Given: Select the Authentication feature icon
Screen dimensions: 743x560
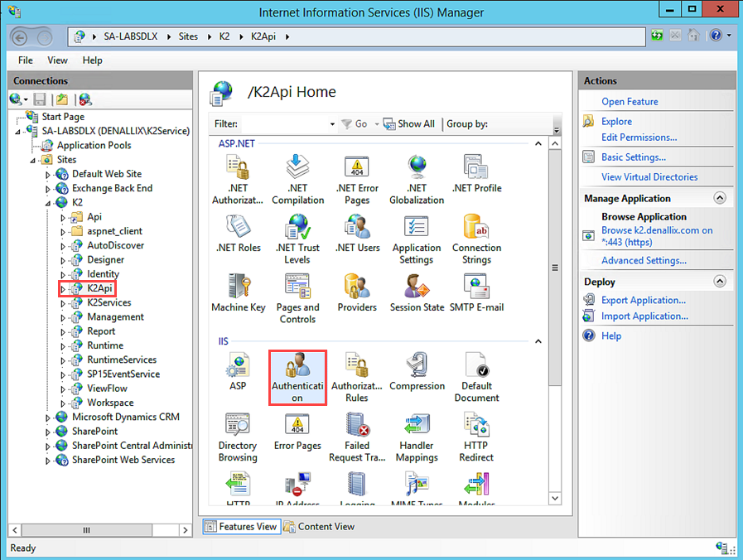Looking at the screenshot, I should (x=297, y=377).
